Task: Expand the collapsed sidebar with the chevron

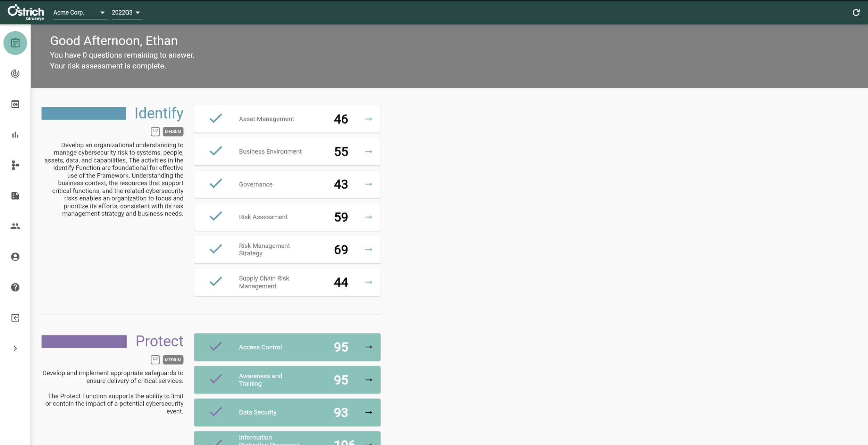Action: pyautogui.click(x=15, y=348)
